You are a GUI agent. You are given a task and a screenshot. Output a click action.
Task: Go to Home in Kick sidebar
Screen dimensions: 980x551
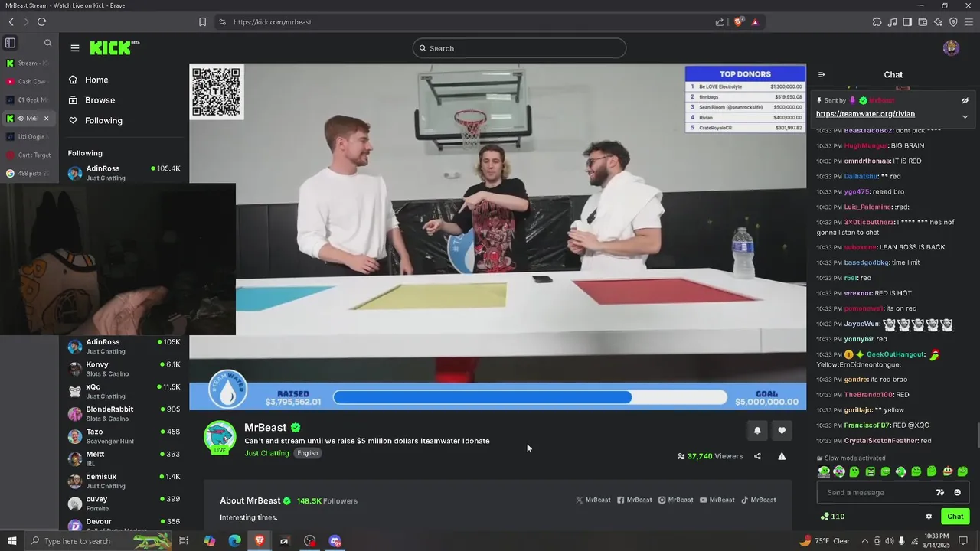pos(88,80)
